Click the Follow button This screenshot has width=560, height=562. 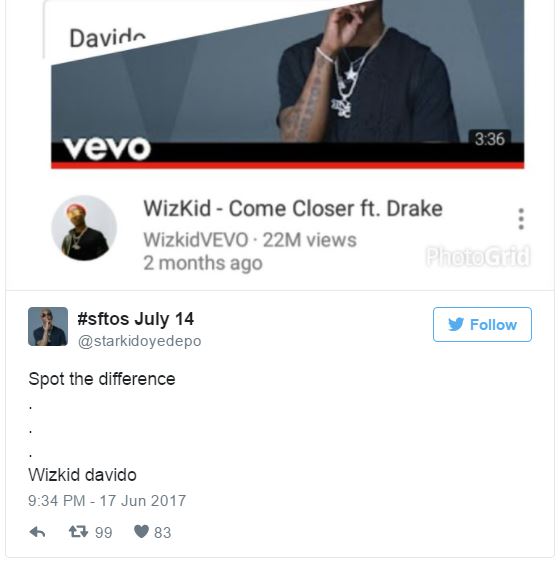[482, 325]
